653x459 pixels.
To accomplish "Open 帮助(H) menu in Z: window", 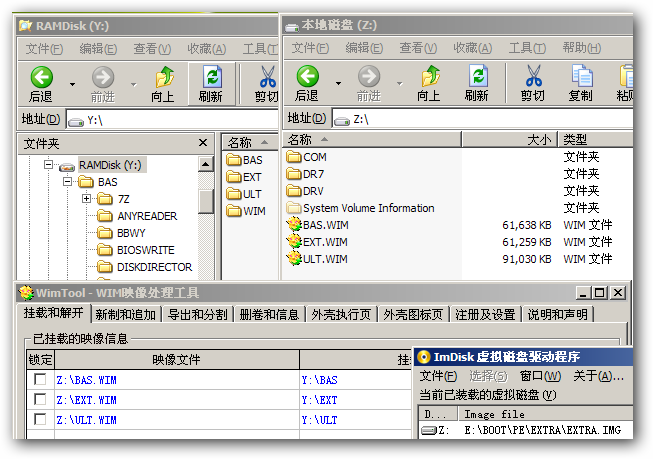I will 582,48.
